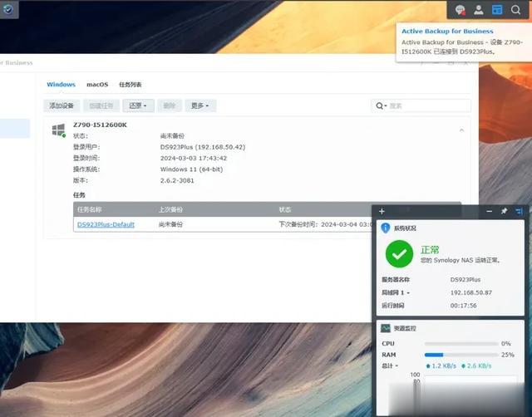Click the 创建任务 button
Viewport: 532px width, 417px height.
pyautogui.click(x=101, y=105)
